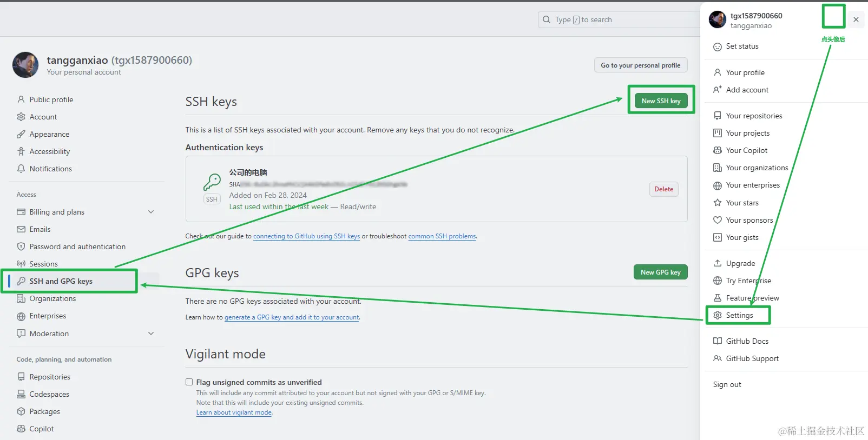
Task: Click the Accessibility icon in sidebar
Action: [21, 151]
